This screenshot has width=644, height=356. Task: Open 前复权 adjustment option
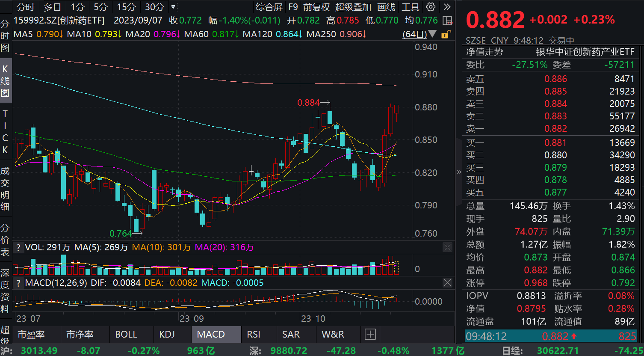316,7
